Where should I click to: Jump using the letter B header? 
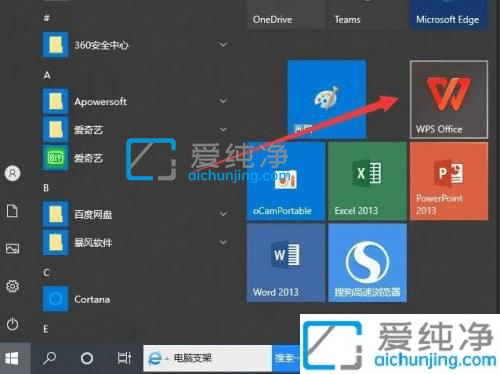point(46,188)
